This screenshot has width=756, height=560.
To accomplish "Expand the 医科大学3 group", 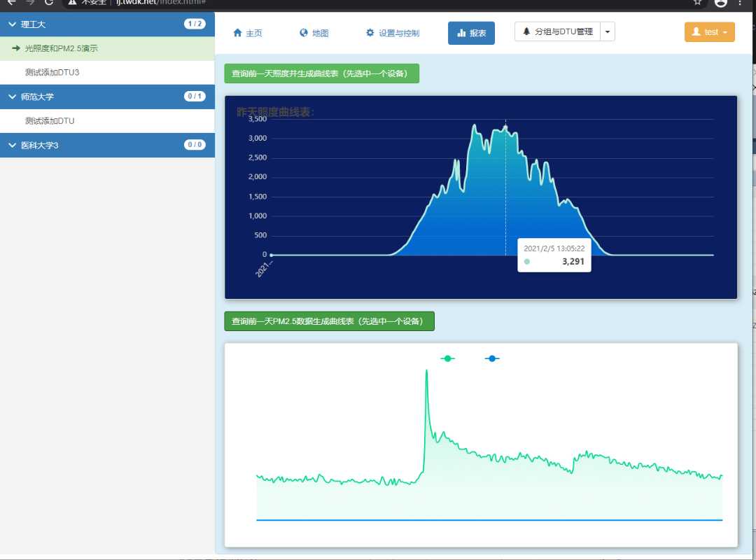I will 13,145.
